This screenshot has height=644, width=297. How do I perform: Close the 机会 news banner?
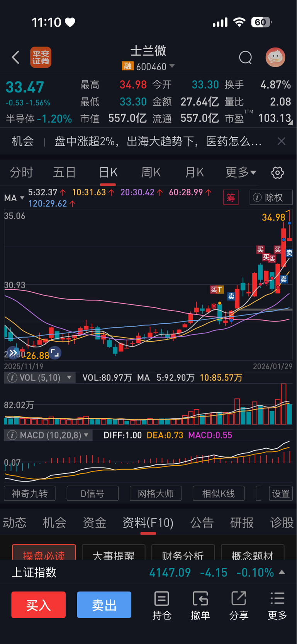click(x=282, y=141)
